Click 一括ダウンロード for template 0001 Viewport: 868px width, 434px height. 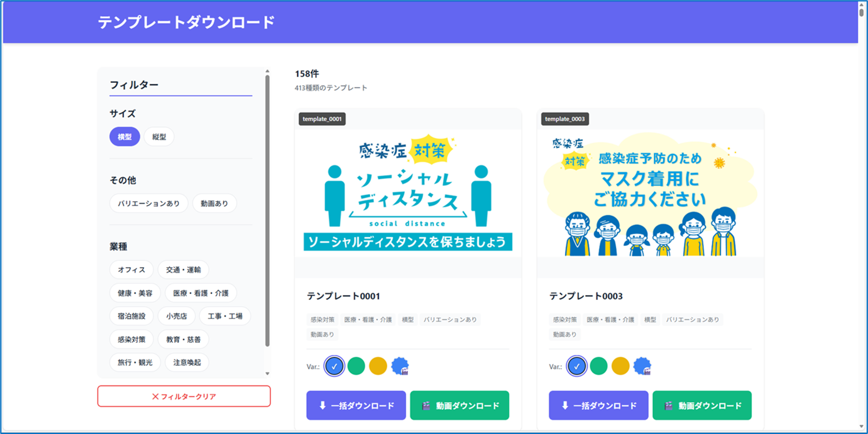tap(356, 406)
